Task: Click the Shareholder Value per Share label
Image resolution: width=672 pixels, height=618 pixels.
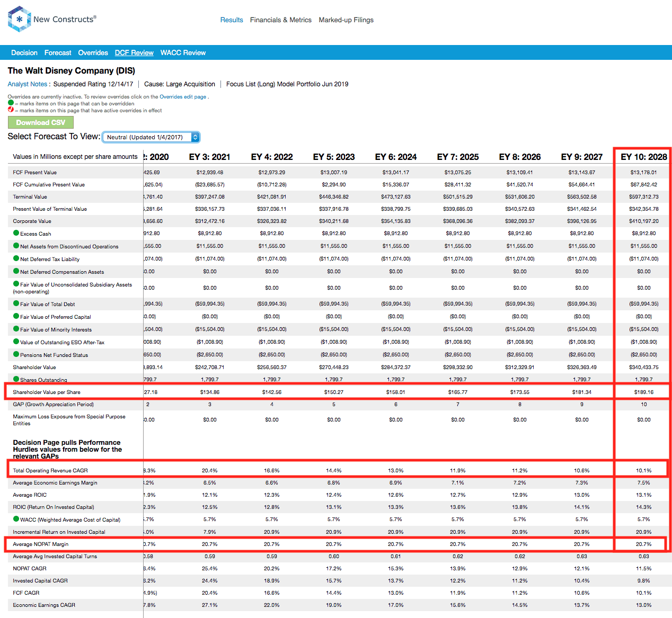Action: click(x=47, y=392)
